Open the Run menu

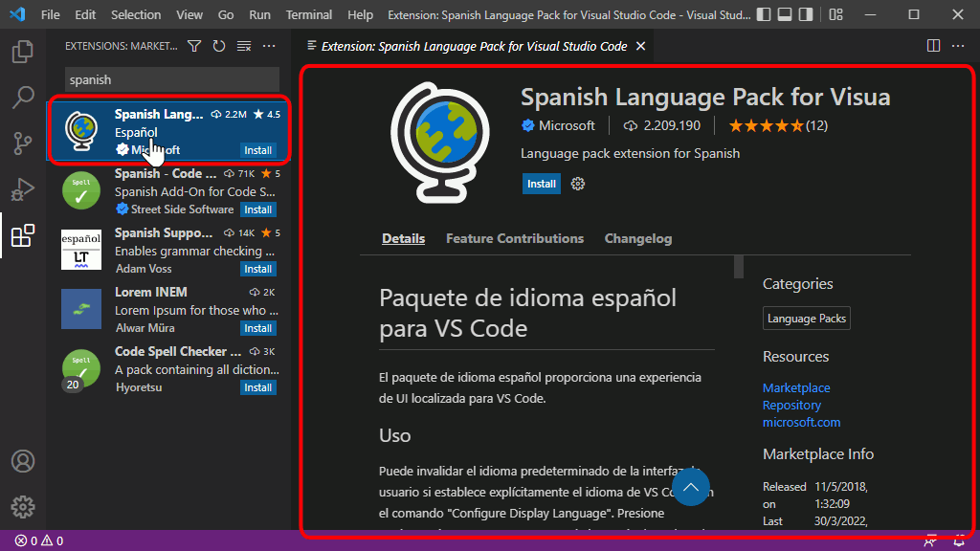coord(259,14)
